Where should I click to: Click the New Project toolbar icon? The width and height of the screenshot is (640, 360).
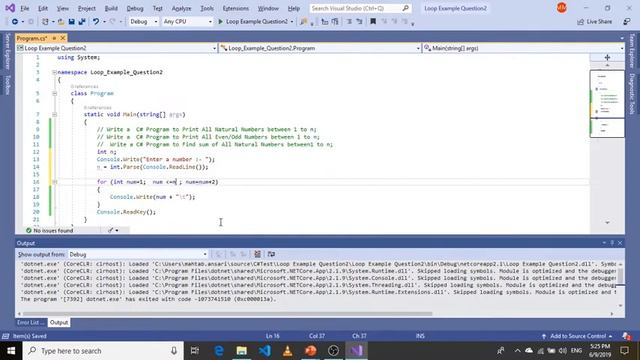[x=45, y=22]
